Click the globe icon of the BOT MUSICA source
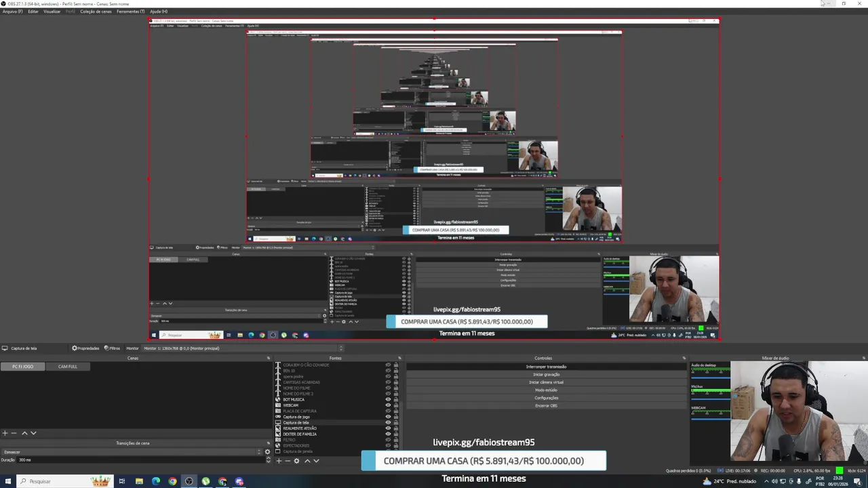This screenshot has width=868, height=488. click(277, 399)
